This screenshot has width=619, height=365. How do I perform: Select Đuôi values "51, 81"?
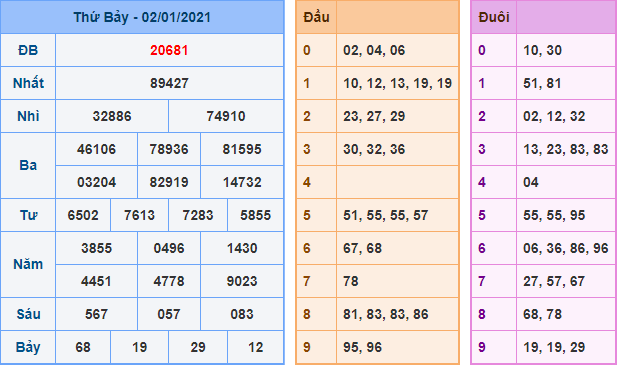(542, 83)
